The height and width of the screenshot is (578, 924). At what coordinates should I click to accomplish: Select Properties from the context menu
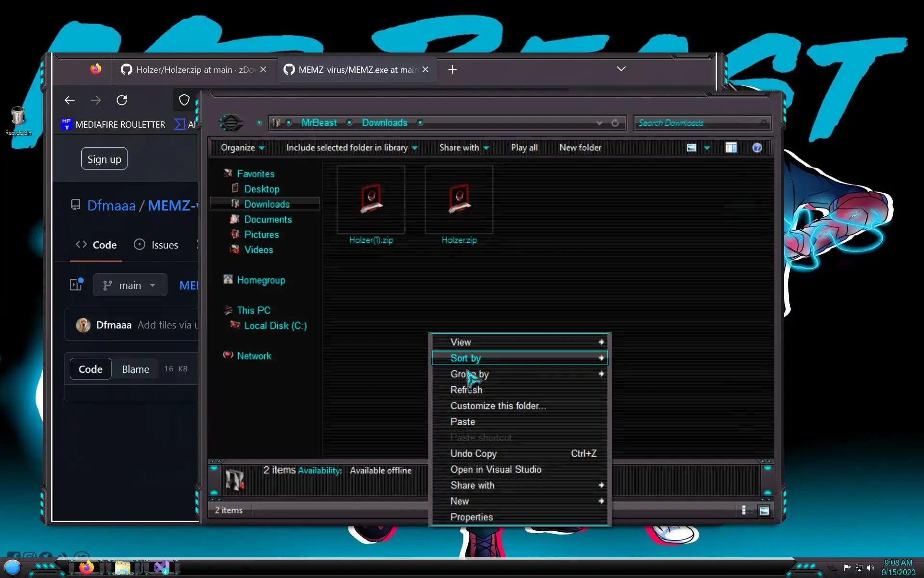point(471,517)
